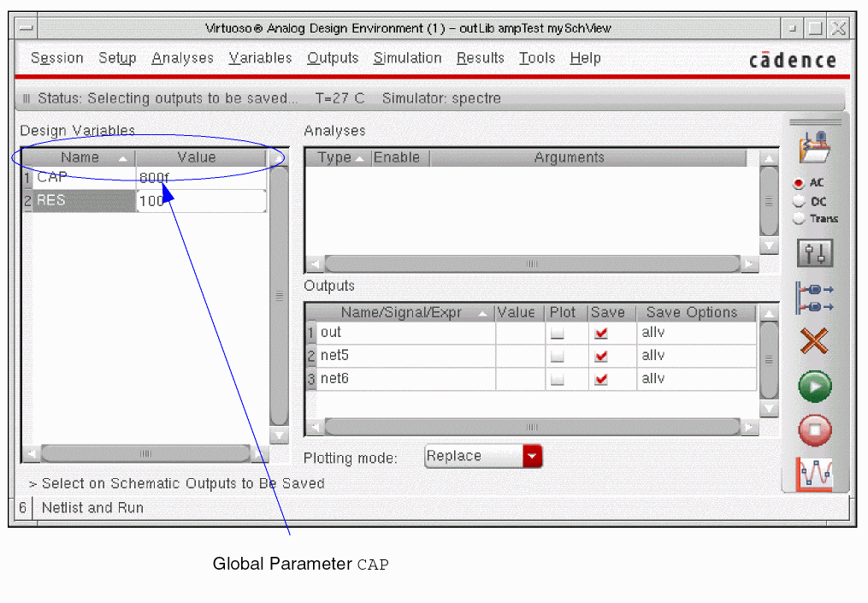Click the Choose Design folder icon

click(x=813, y=147)
